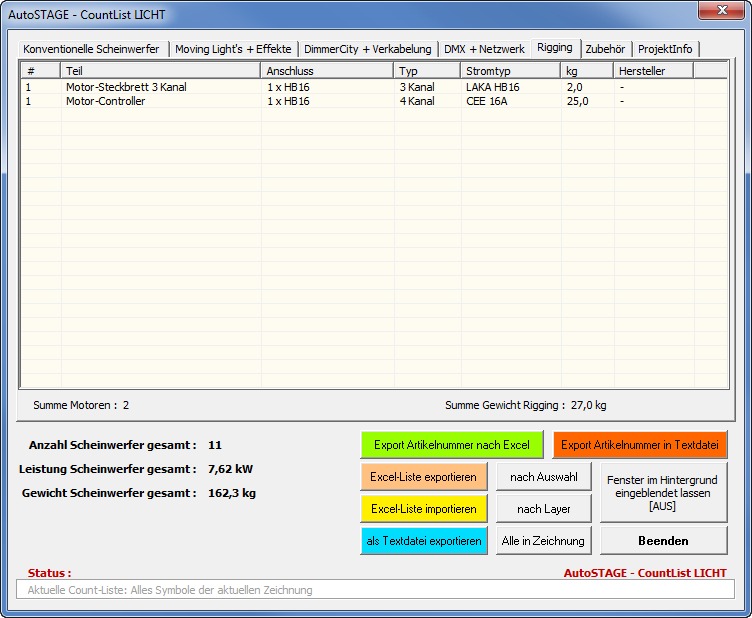Select Alle in Zeichnung button
Image resolution: width=752 pixels, height=618 pixels.
tap(544, 541)
